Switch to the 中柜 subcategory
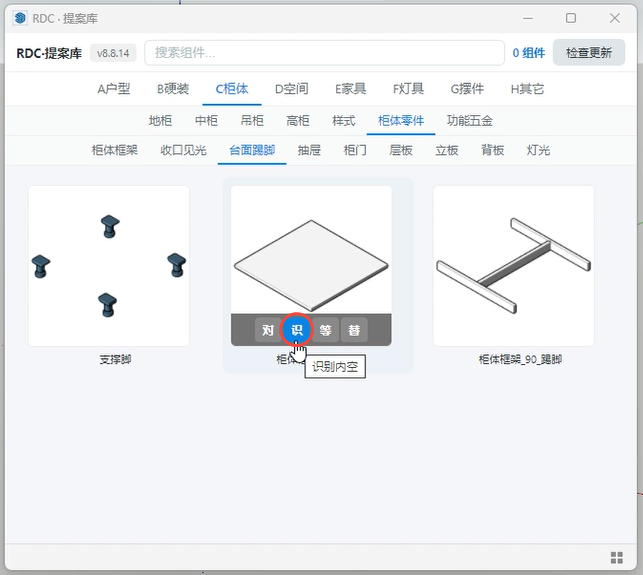Viewport: 643px width, 575px height. pyautogui.click(x=206, y=121)
